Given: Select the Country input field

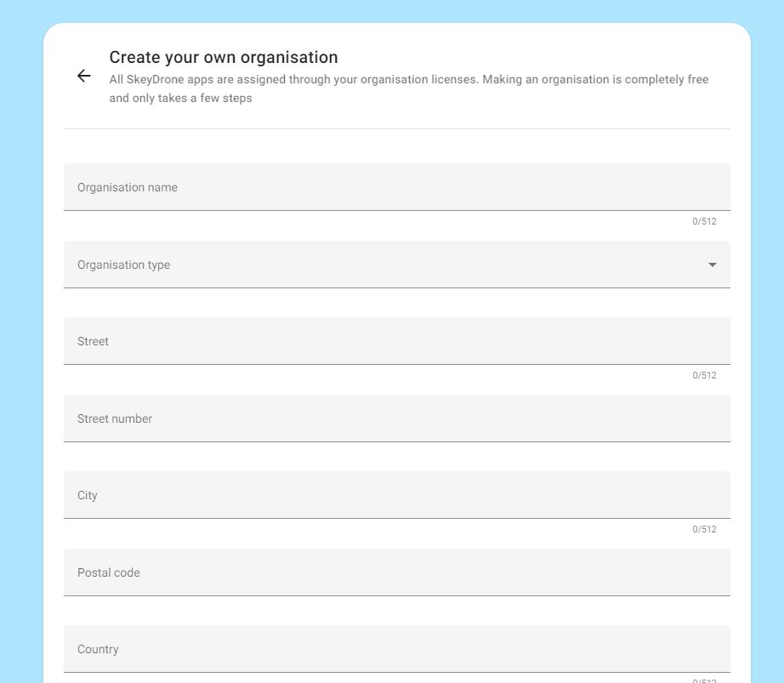Looking at the screenshot, I should pos(396,649).
